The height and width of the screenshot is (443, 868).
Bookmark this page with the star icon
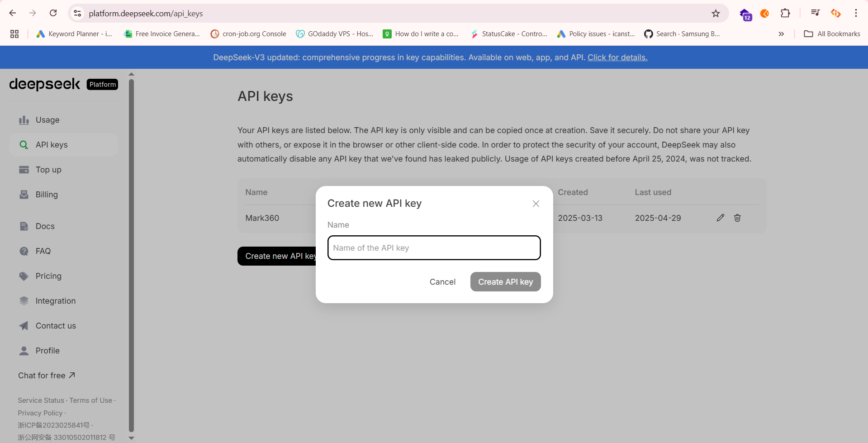[716, 13]
